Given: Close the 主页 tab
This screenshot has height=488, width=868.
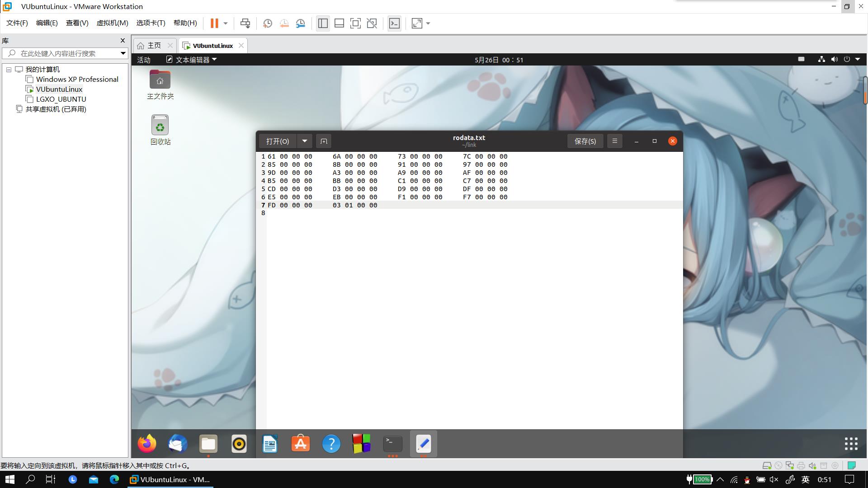Looking at the screenshot, I should [x=170, y=45].
